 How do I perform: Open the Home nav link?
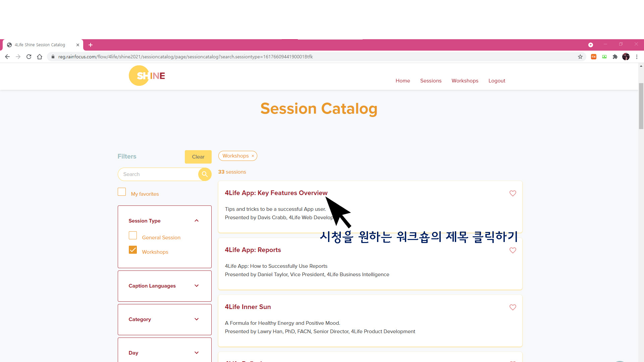point(402,81)
